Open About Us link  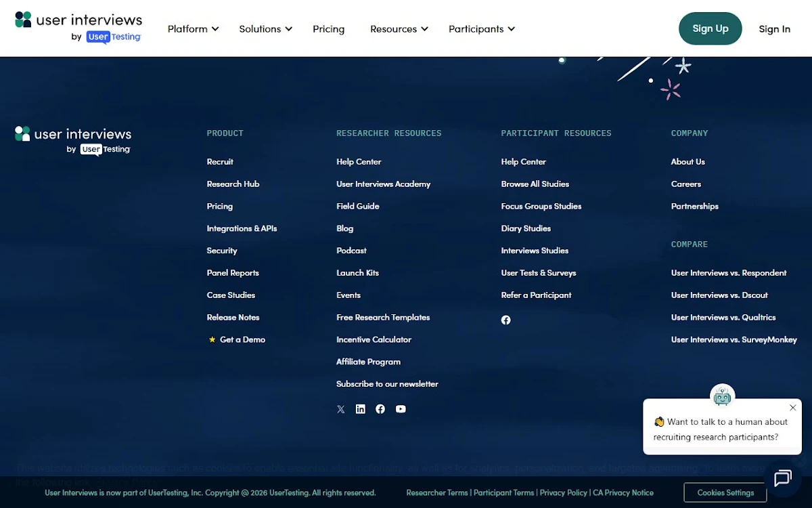688,161
